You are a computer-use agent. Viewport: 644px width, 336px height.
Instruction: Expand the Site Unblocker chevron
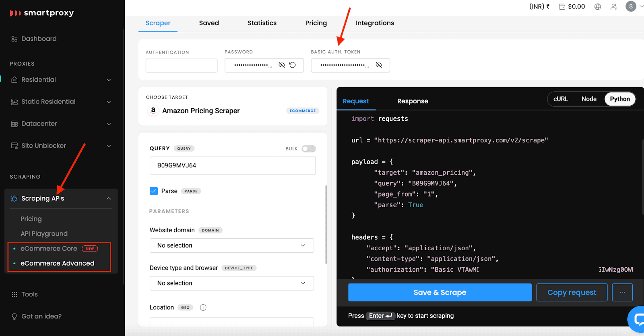109,146
